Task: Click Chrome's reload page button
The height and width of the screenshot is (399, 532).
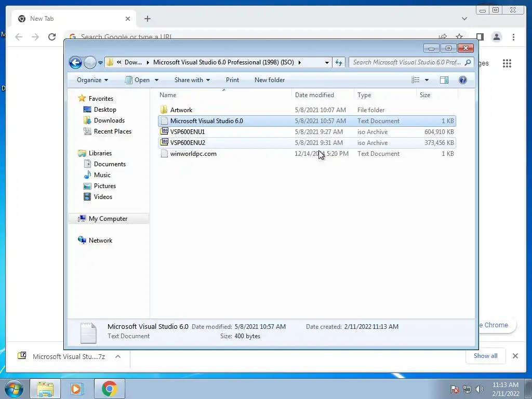Action: pos(52,37)
